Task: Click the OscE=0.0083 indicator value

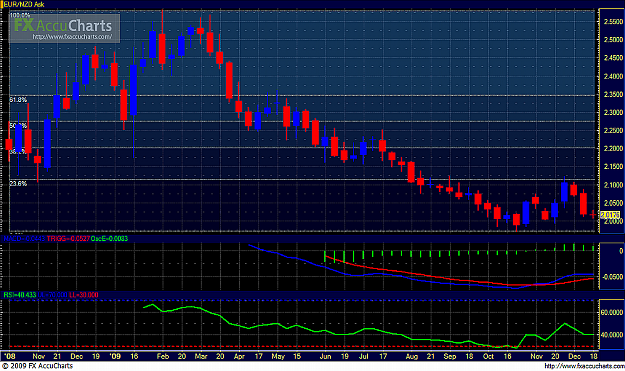Action: pyautogui.click(x=109, y=239)
